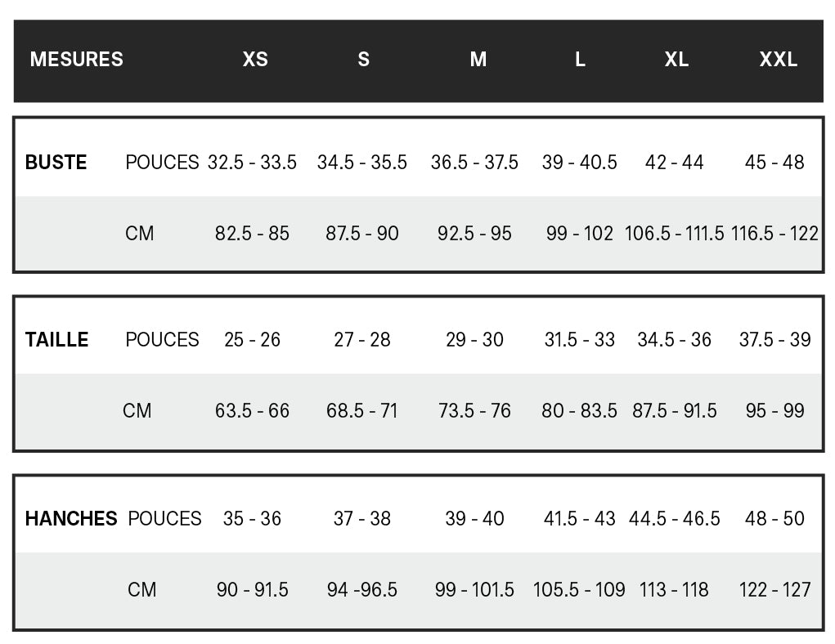Click bust cell 106.5 - 111.5
The width and height of the screenshot is (835, 644).
pyautogui.click(x=674, y=234)
